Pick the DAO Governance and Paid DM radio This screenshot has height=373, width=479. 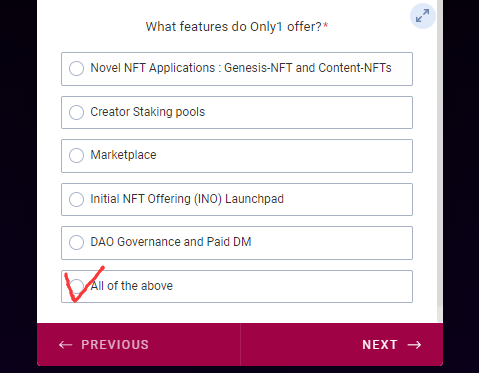76,242
